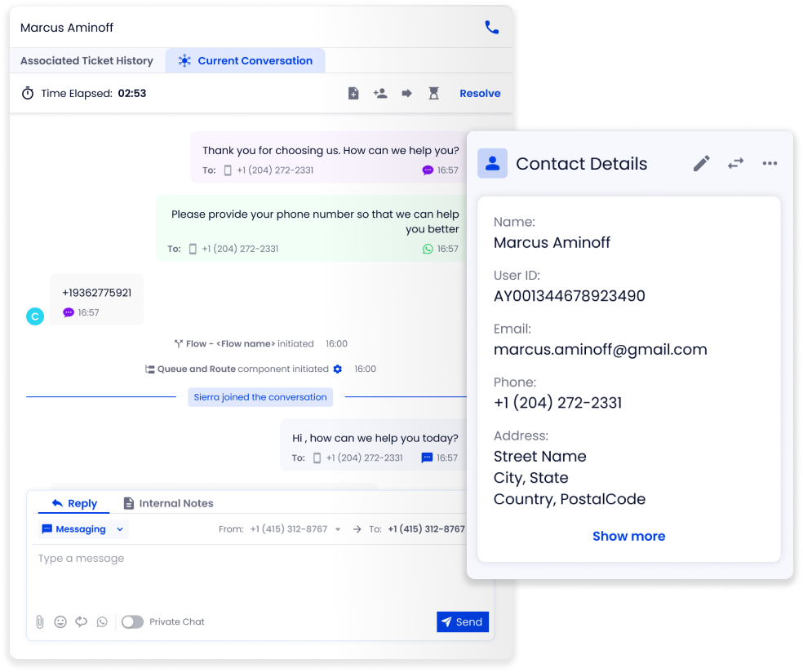The image size is (803, 672).
Task: Open the three-dot more options menu
Action: pyautogui.click(x=770, y=164)
